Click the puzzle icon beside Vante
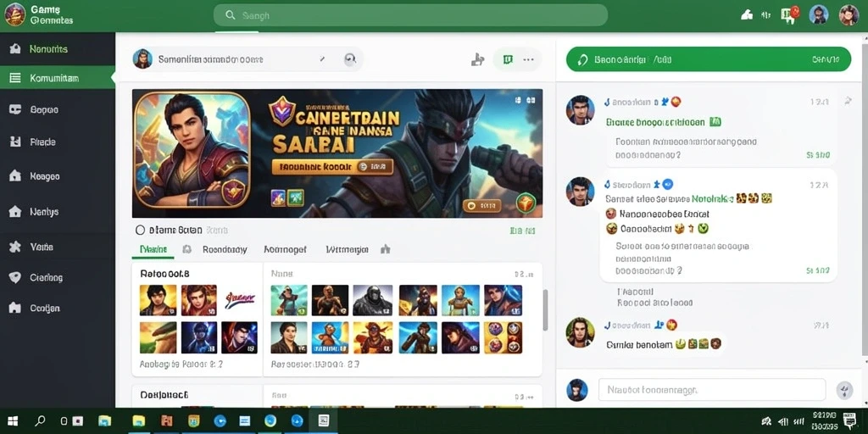Image resolution: width=868 pixels, height=434 pixels. (15, 247)
